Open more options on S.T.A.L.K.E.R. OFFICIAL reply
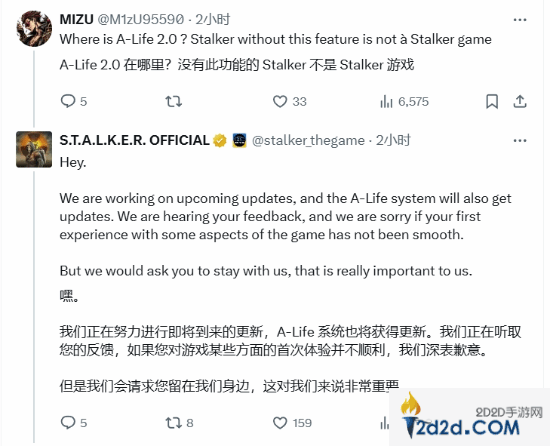The width and height of the screenshot is (550, 446). [x=520, y=141]
